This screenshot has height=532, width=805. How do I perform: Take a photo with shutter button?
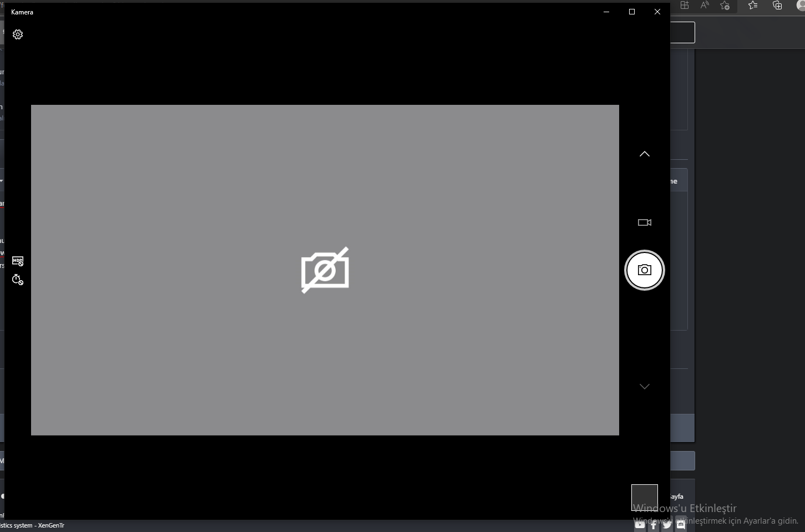[644, 270]
